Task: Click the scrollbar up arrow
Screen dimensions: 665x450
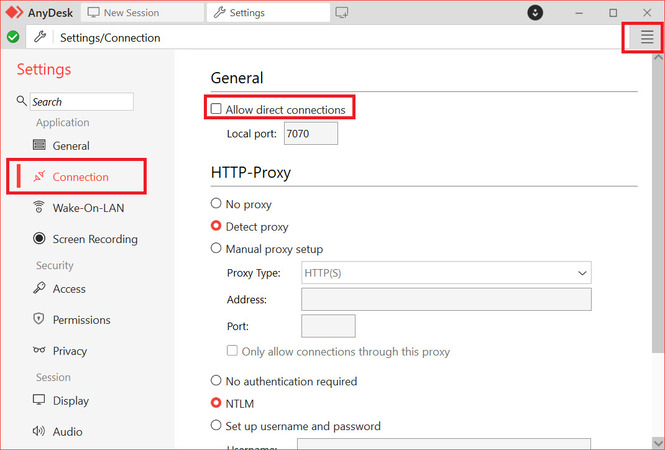Action: 658,57
